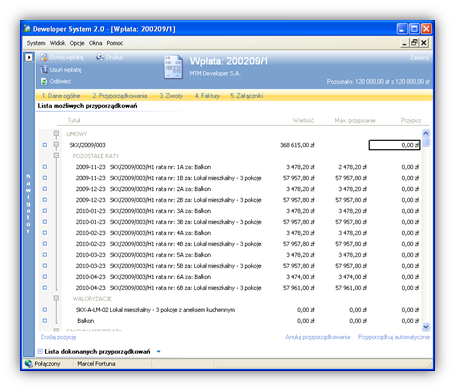Click the Połączony connection status icon

point(29,364)
